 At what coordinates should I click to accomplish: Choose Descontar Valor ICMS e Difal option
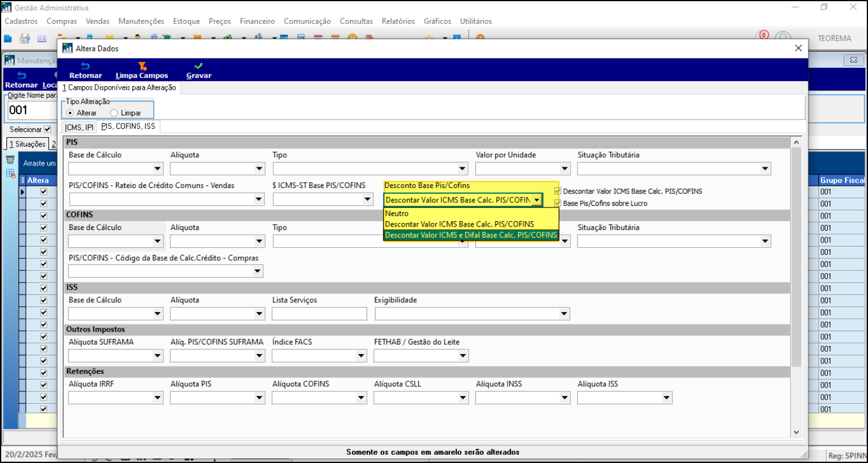coord(471,235)
